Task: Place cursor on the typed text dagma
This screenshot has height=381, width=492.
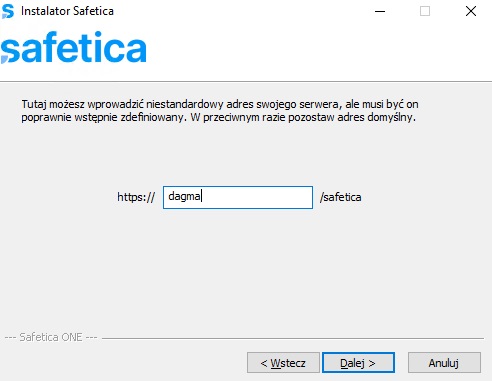Action: point(184,197)
